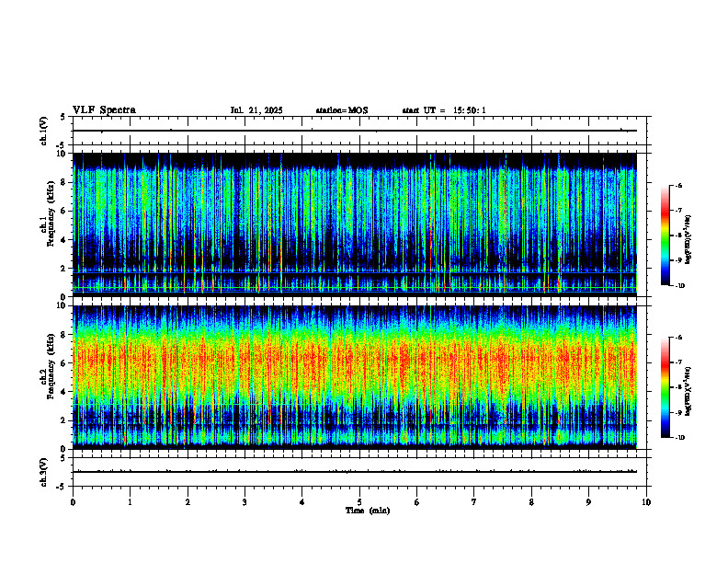The image size is (728, 563).
Task: Click the "VLF Spectra" plot title
Action: (104, 110)
